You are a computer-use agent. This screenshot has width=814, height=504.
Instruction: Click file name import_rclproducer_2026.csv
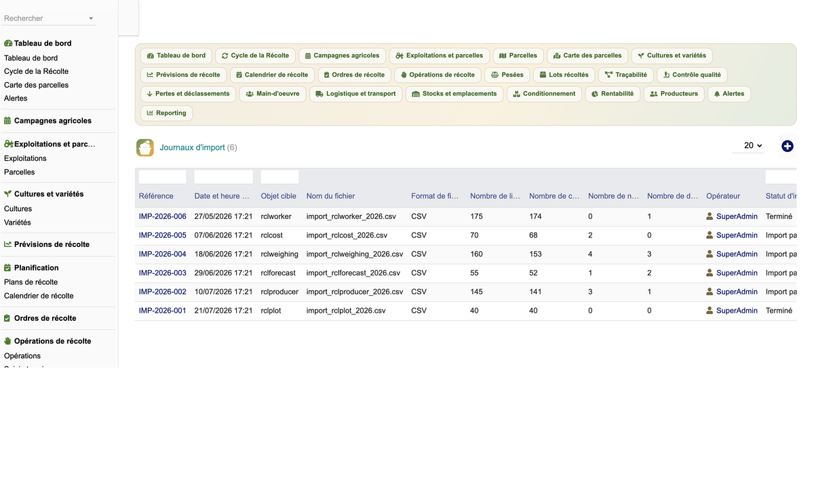355,292
